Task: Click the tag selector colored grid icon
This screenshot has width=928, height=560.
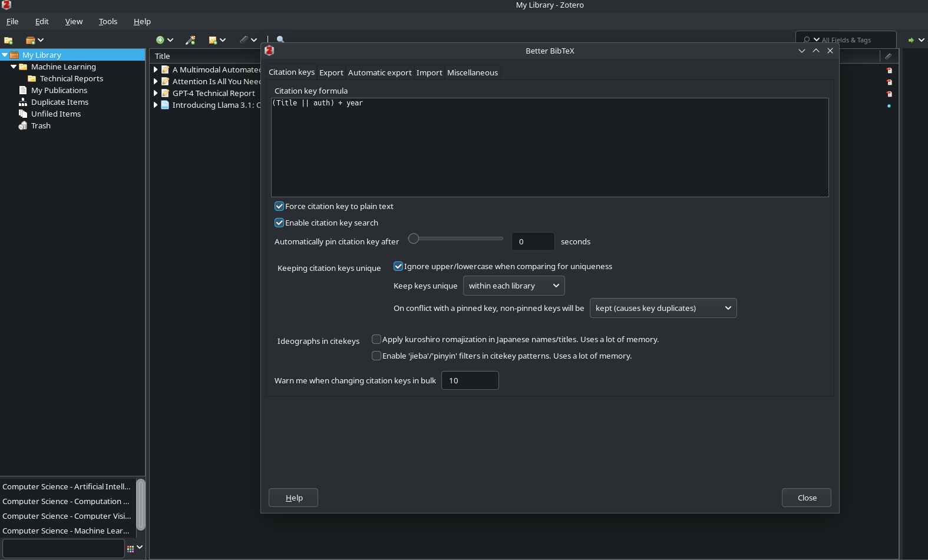Action: point(131,549)
